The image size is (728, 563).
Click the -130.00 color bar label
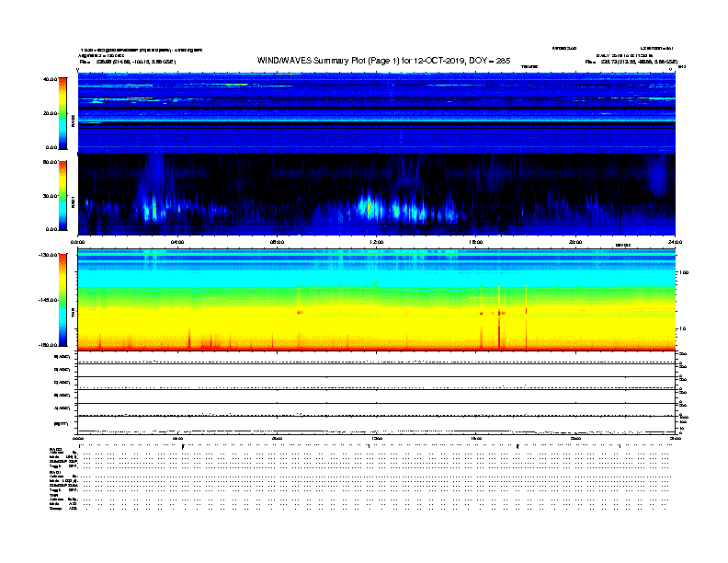tap(48, 255)
